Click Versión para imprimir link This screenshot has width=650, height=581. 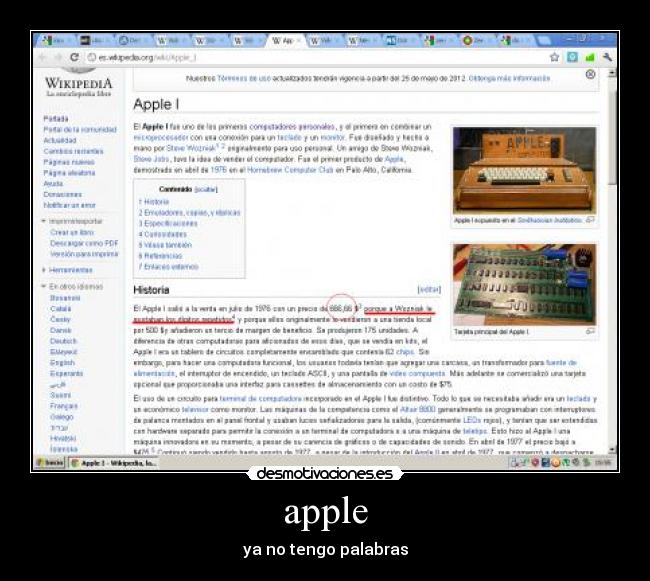point(84,254)
